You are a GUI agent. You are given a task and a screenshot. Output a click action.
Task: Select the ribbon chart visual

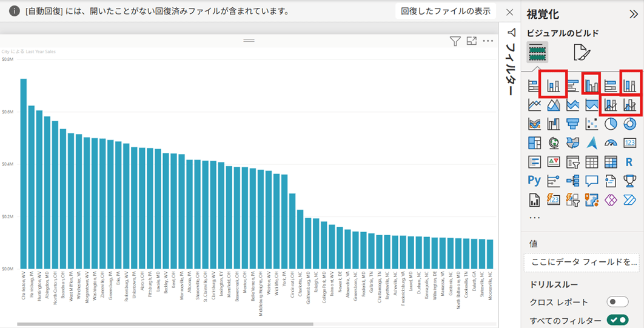534,124
